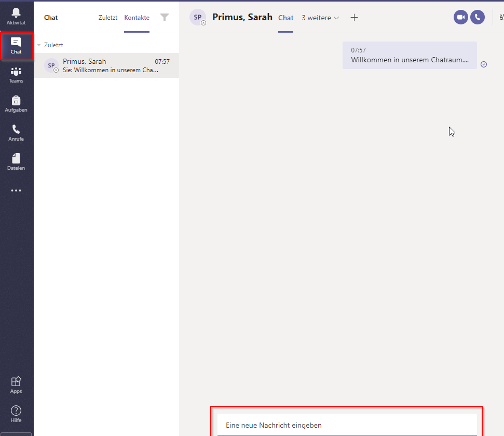
Task: Switch to the Zuletzt tab
Action: [x=108, y=18]
